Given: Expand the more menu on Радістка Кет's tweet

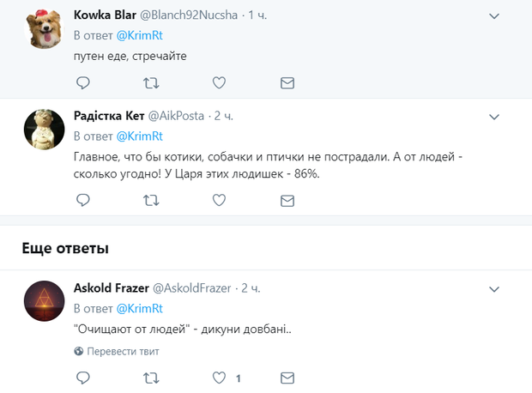Looking at the screenshot, I should pyautogui.click(x=495, y=116).
